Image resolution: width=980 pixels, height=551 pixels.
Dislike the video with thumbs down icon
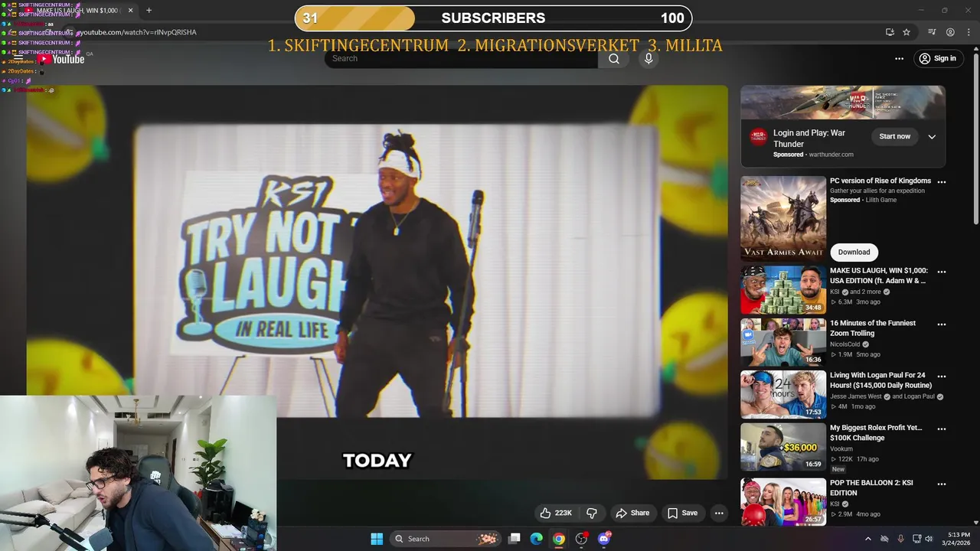click(x=592, y=513)
